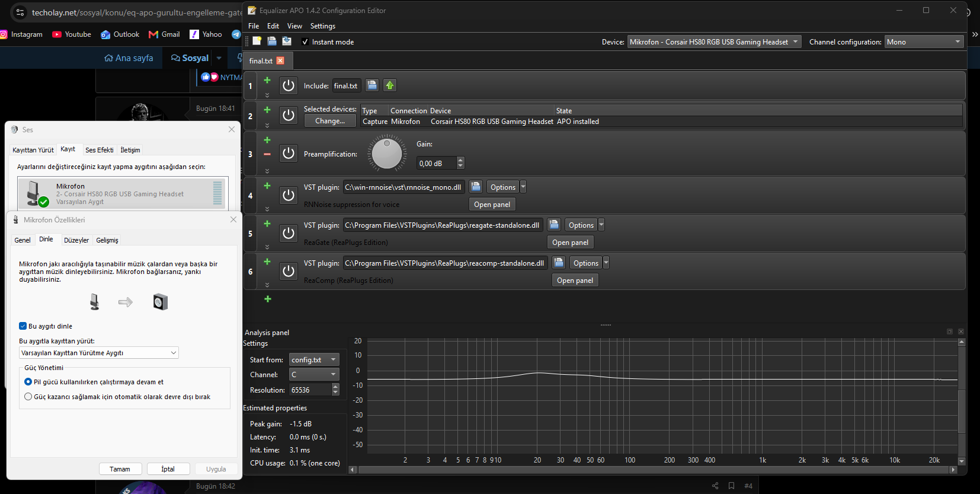The height and width of the screenshot is (494, 980).
Task: Enable or disable Instant mode checkbox
Action: pyautogui.click(x=305, y=42)
